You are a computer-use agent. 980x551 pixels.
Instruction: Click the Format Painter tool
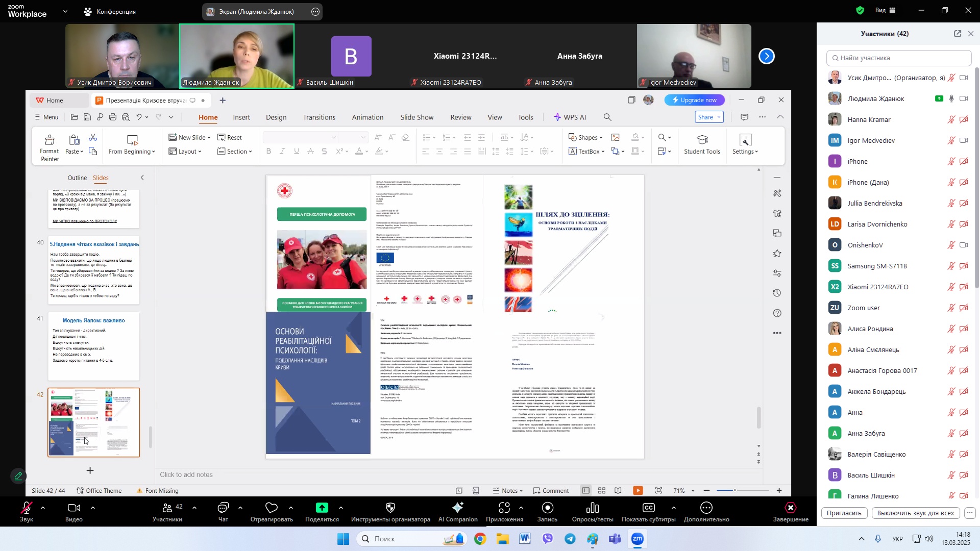click(x=50, y=148)
